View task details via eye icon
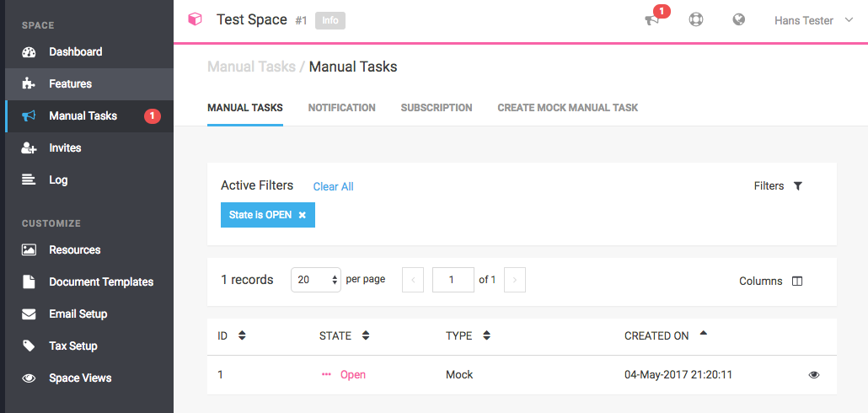 coord(814,375)
